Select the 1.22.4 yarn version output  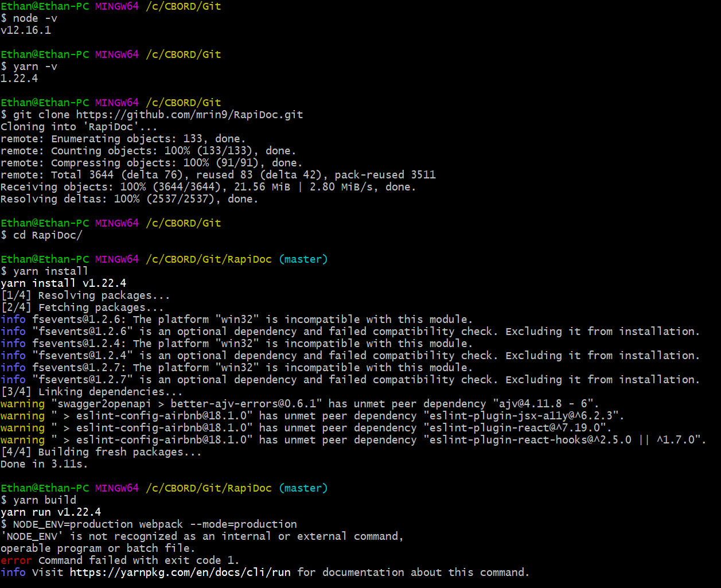pos(20,79)
